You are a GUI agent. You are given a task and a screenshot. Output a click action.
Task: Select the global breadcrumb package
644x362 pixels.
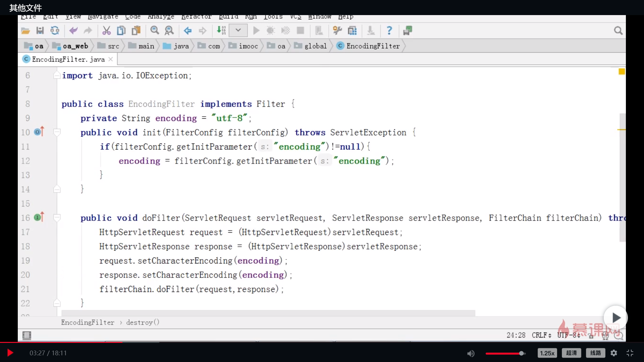tap(311, 46)
